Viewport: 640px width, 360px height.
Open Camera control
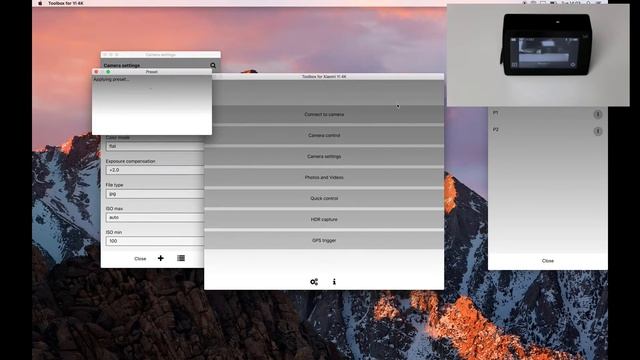tap(324, 135)
